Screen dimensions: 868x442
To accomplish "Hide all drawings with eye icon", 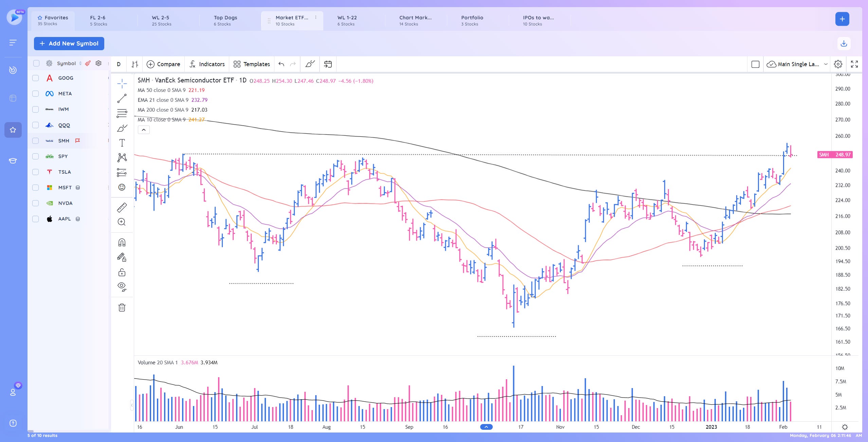I will 122,287.
